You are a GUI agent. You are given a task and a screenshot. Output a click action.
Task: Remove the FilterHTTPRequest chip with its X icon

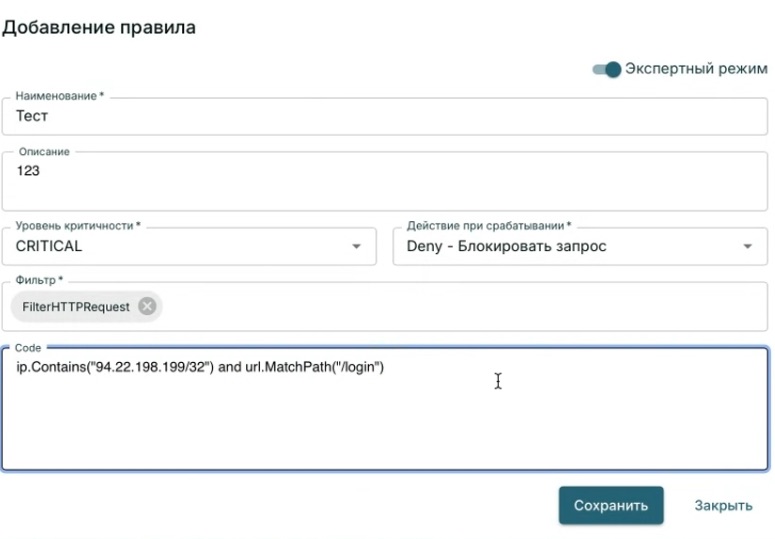click(147, 306)
